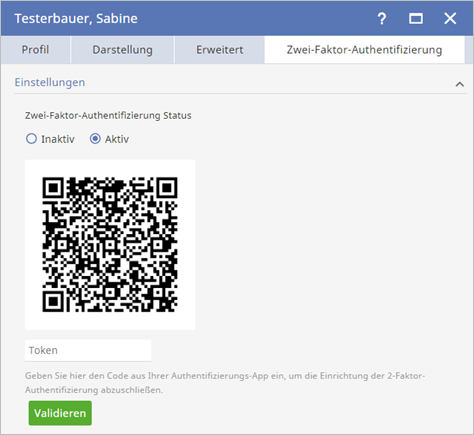Close the dialog with the X icon
The image size is (474, 435).
(x=450, y=19)
